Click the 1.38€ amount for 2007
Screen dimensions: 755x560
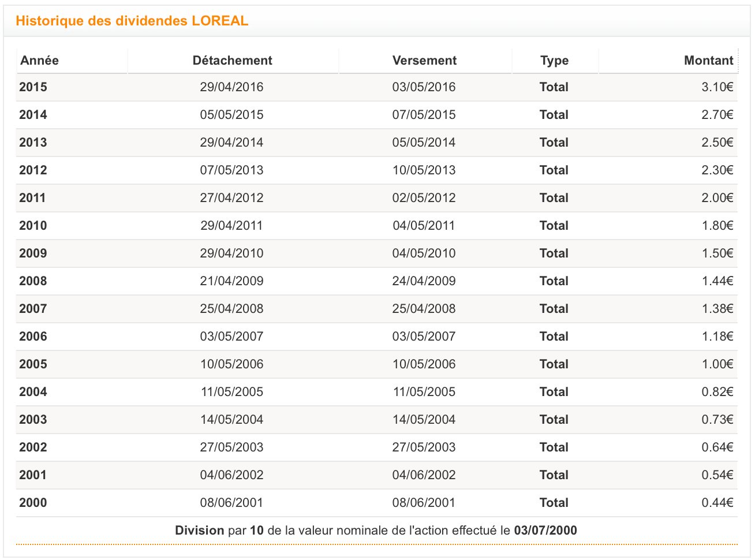coord(717,309)
